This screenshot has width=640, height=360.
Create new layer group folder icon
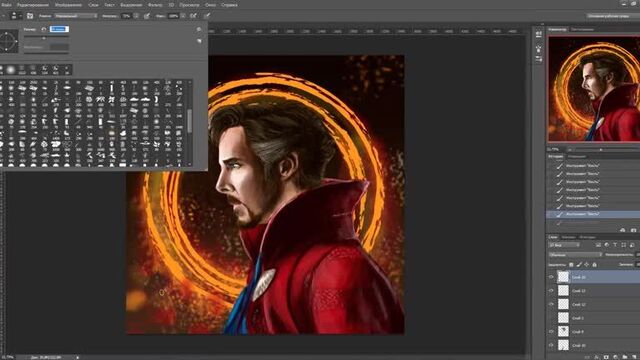[x=624, y=357]
